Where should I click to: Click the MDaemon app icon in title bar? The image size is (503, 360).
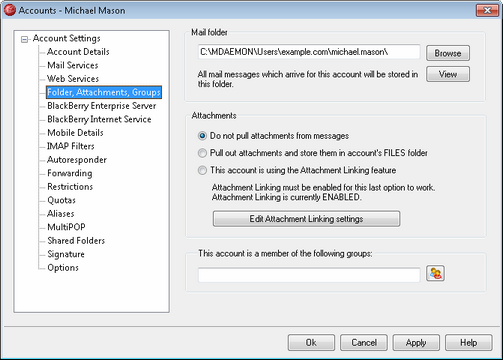click(9, 10)
